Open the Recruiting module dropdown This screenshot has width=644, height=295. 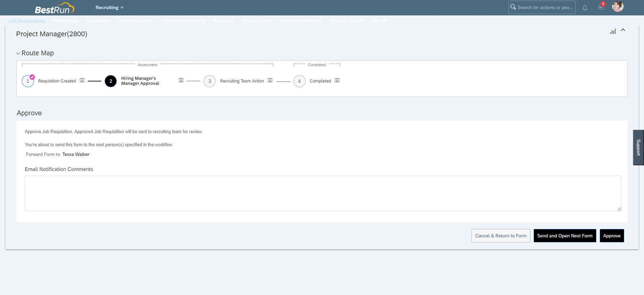click(109, 7)
